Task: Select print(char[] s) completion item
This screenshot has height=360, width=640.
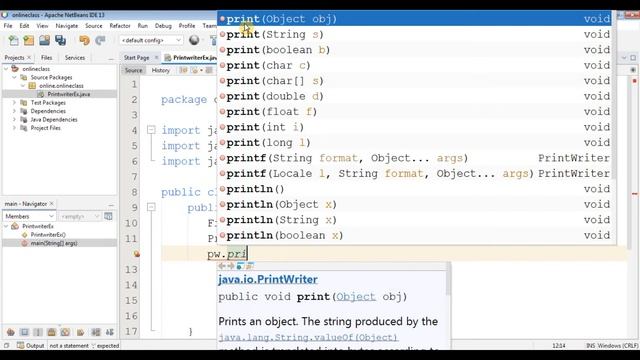Action: 414,81
